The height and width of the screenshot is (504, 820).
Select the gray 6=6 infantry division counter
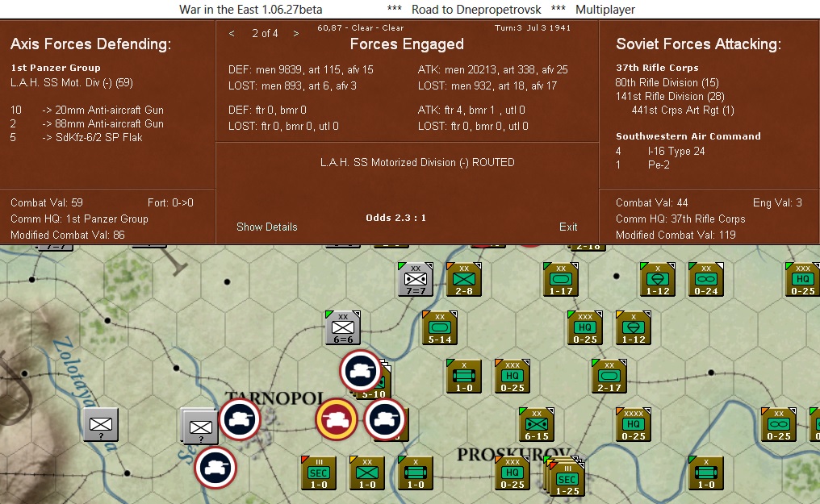point(343,327)
